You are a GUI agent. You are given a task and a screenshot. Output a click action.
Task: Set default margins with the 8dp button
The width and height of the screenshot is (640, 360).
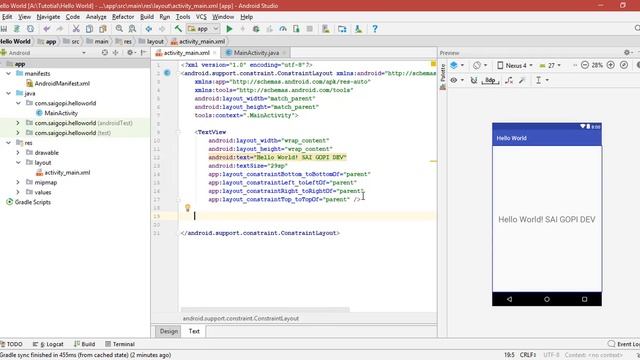490,80
